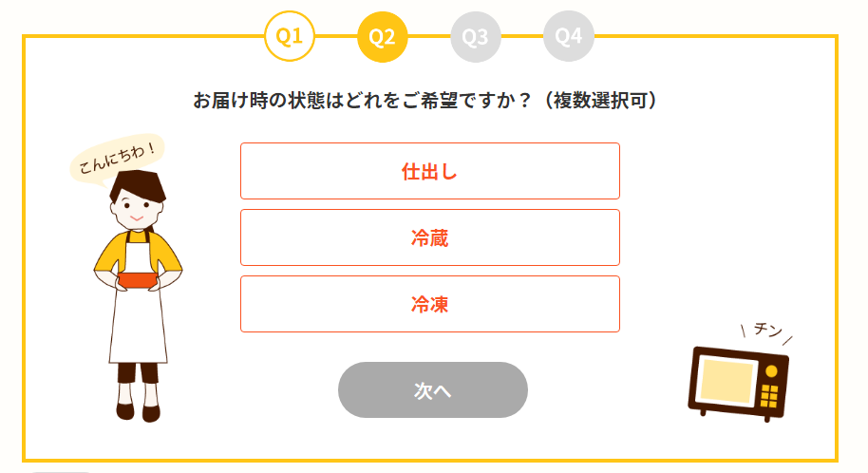The width and height of the screenshot is (868, 473).
Task: Click the microwave oven illustration
Action: (739, 384)
